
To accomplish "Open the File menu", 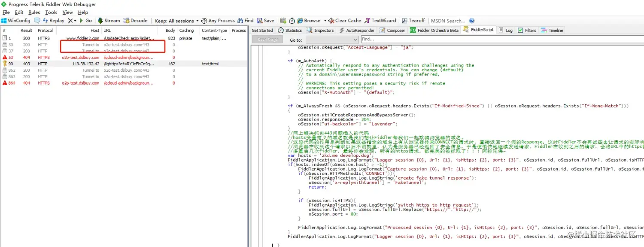I will (x=6, y=12).
